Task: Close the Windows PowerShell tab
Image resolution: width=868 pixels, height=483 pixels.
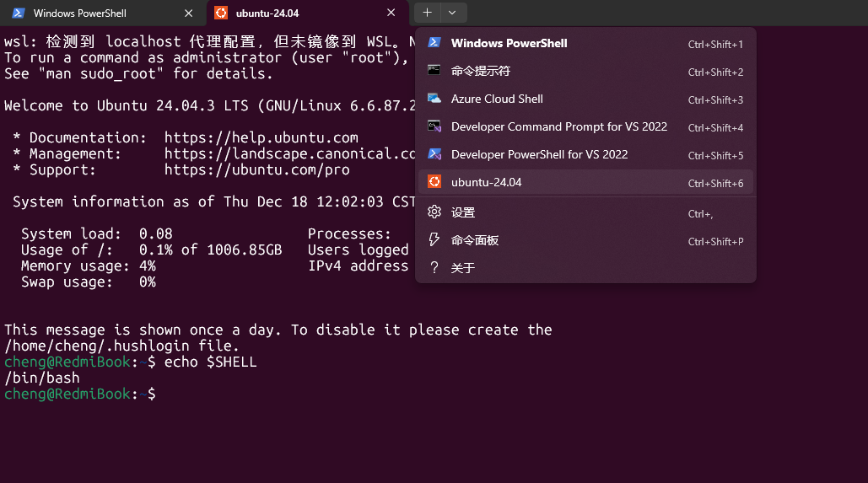Action: point(186,13)
